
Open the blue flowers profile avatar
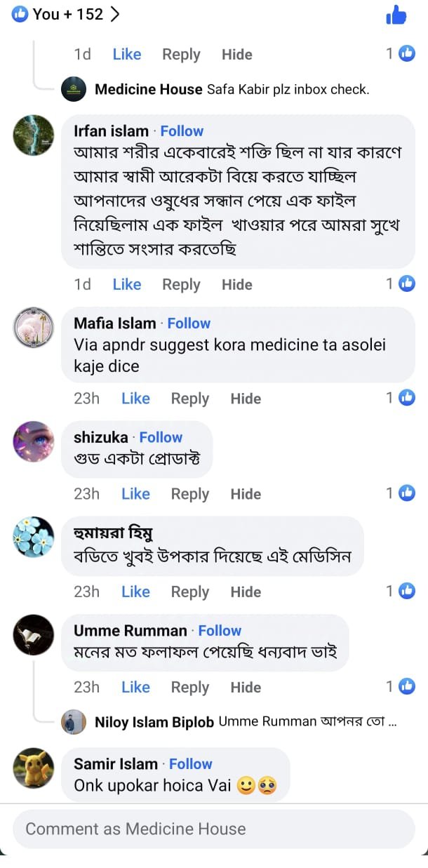(34, 537)
